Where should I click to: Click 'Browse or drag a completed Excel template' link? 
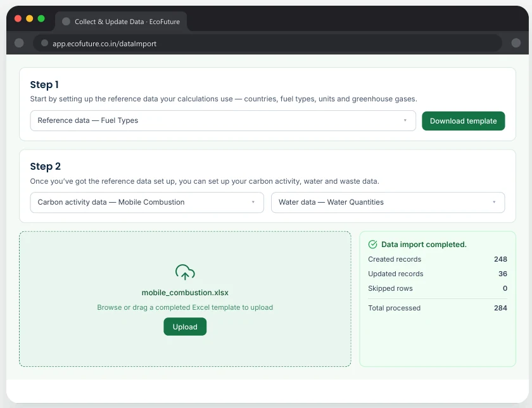tap(185, 307)
